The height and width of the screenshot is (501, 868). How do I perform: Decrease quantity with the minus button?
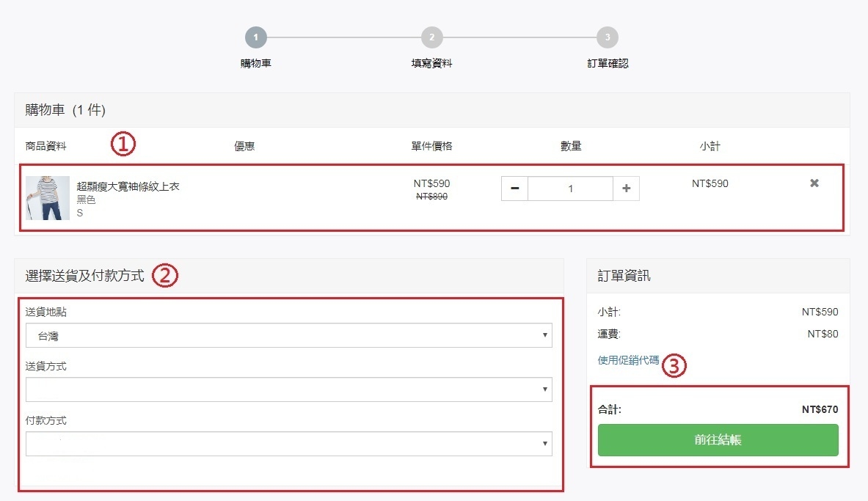click(514, 189)
